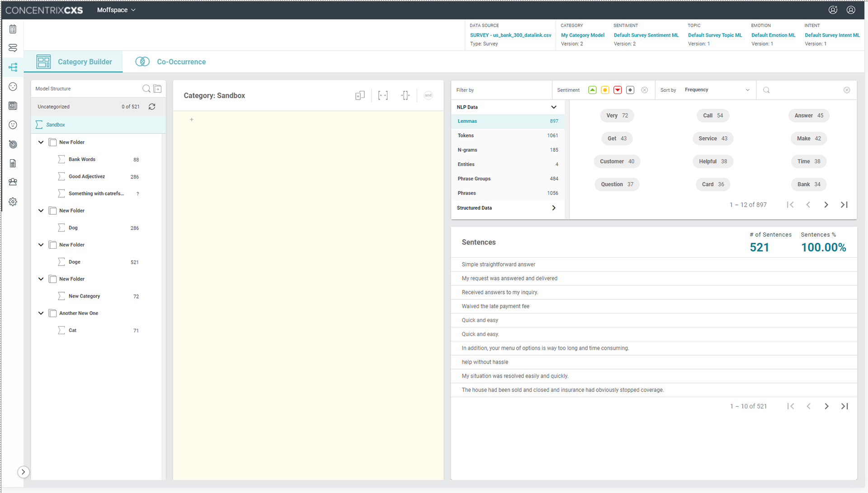Screen dimensions: 868x493
Task: Click the add folder icon in Model Structure
Action: (157, 89)
